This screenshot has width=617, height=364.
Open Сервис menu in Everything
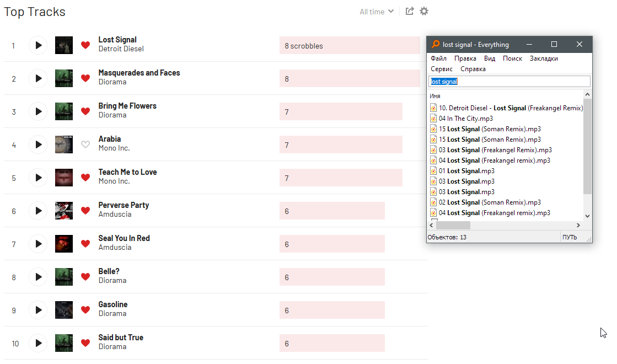tap(442, 69)
